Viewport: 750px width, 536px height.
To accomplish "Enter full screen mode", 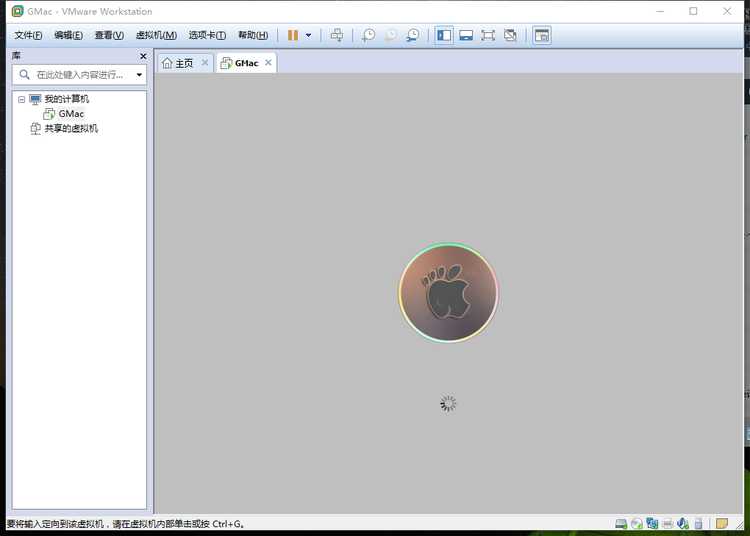I will pos(488,35).
